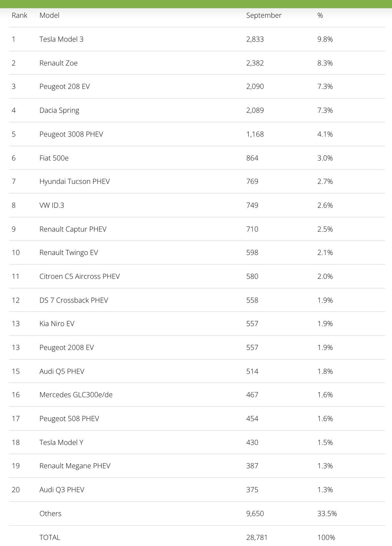
Task: Select the Fiat 500e entry
Action: click(54, 158)
